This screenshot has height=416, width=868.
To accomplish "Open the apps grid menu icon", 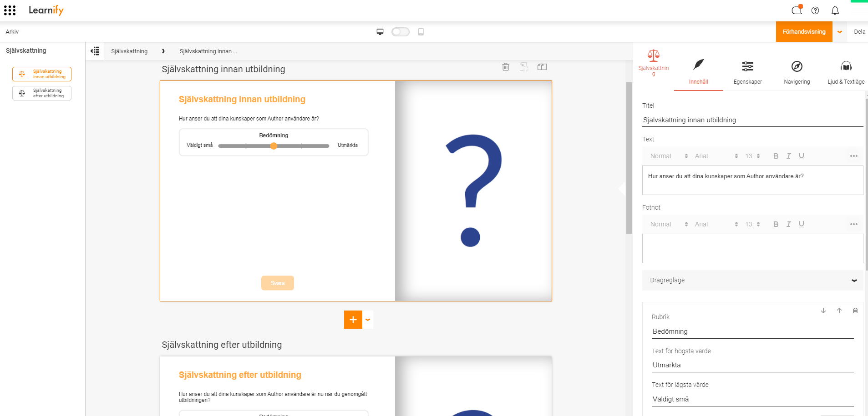I will click(10, 10).
